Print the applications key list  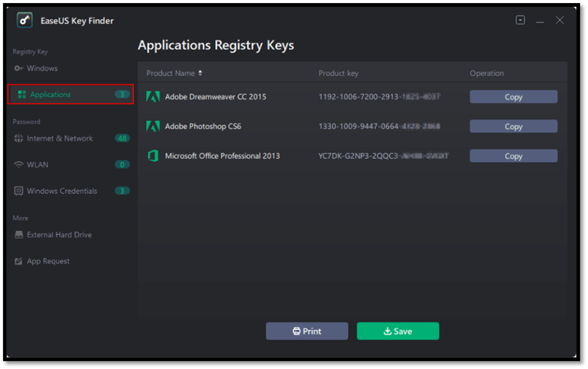tap(307, 331)
